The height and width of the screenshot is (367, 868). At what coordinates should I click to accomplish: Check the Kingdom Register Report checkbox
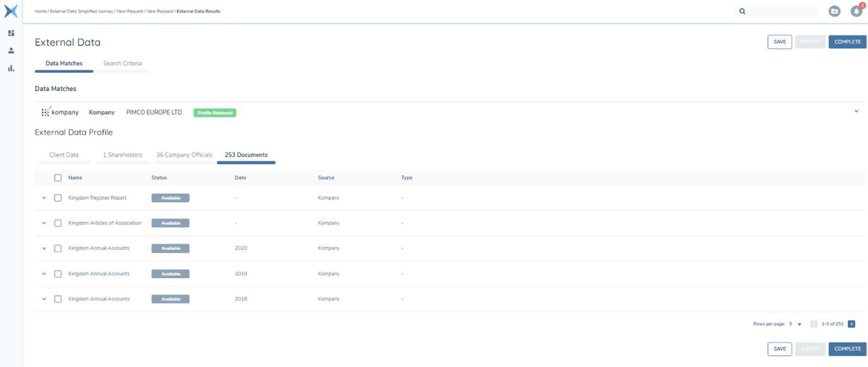[x=58, y=198]
